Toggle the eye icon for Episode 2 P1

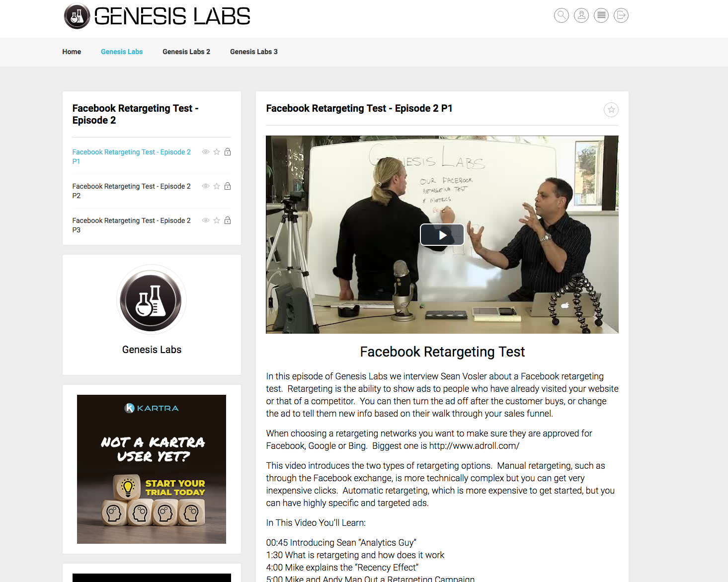pos(206,152)
